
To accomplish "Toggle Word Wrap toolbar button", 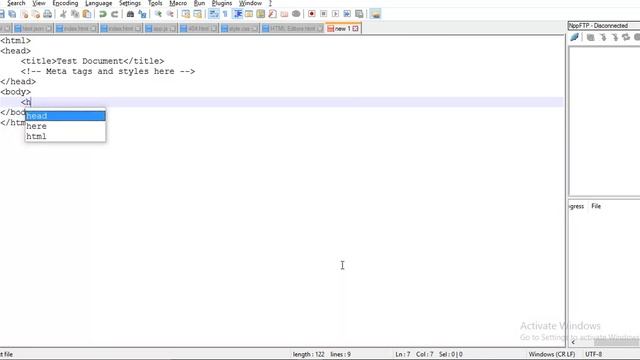I will click(x=213, y=14).
